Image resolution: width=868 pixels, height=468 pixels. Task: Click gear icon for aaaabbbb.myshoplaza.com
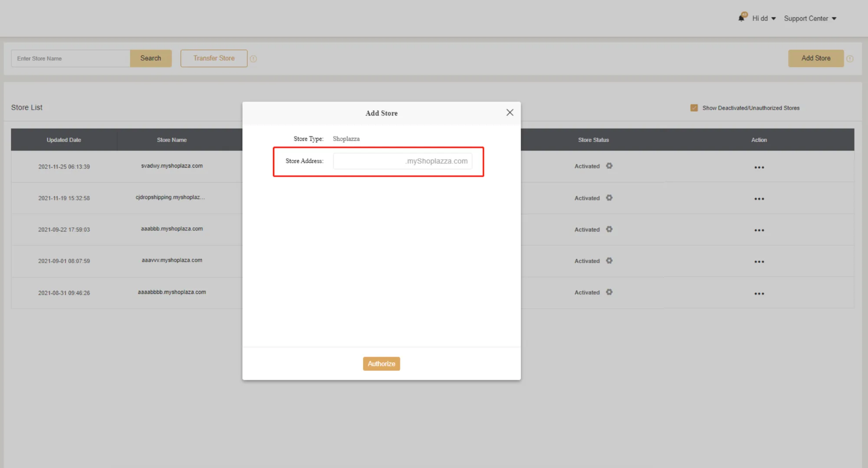tap(609, 292)
